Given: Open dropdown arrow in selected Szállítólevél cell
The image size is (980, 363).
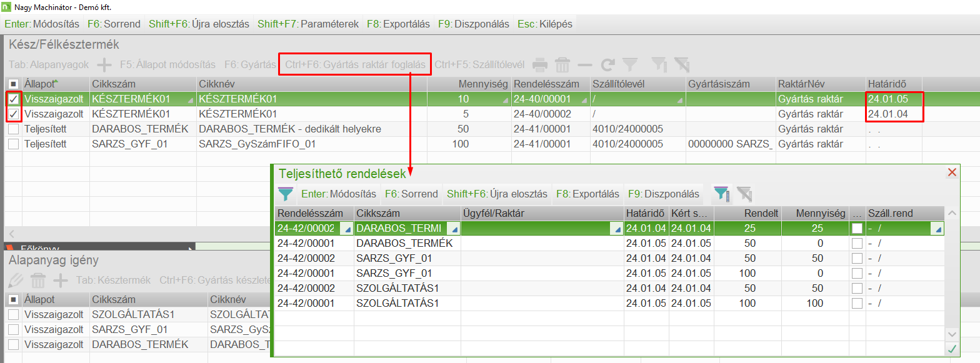Looking at the screenshot, I should 679,101.
